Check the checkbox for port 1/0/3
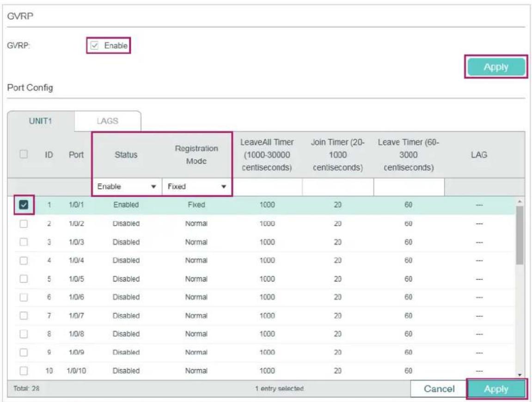The width and height of the screenshot is (532, 402). coord(24,242)
